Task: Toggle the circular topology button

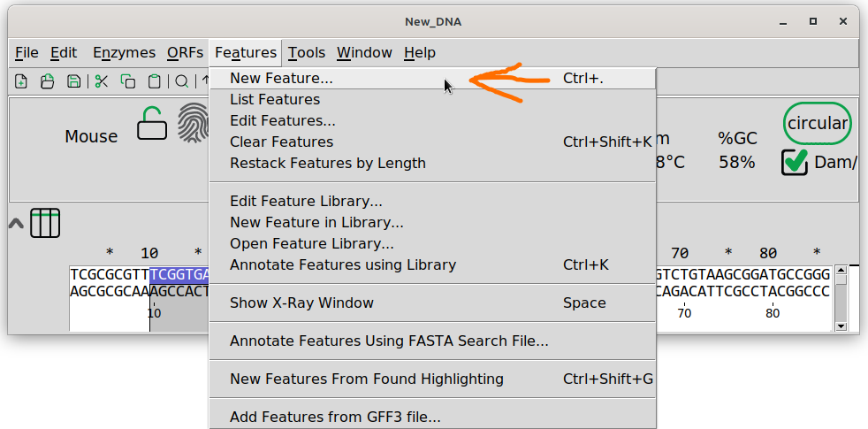Action: (817, 124)
